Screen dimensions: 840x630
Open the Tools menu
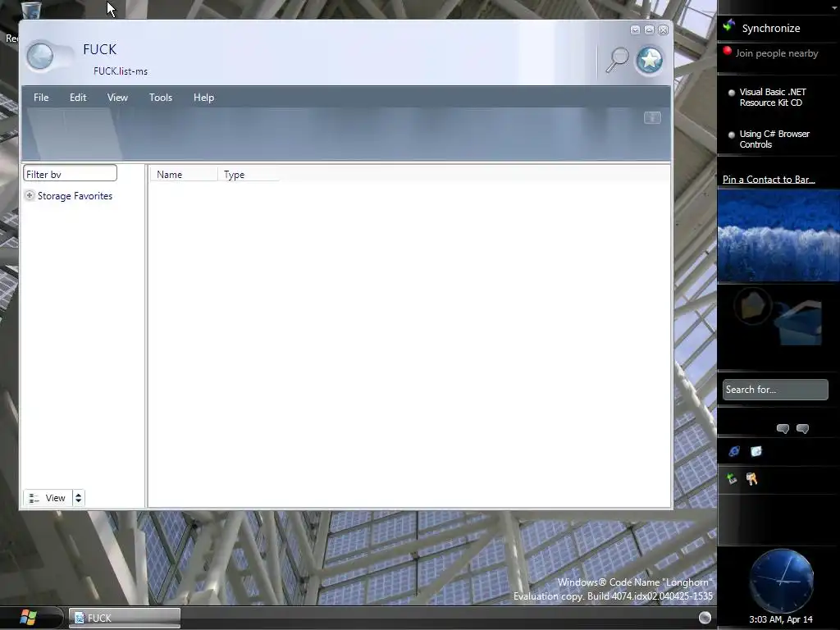pyautogui.click(x=161, y=98)
